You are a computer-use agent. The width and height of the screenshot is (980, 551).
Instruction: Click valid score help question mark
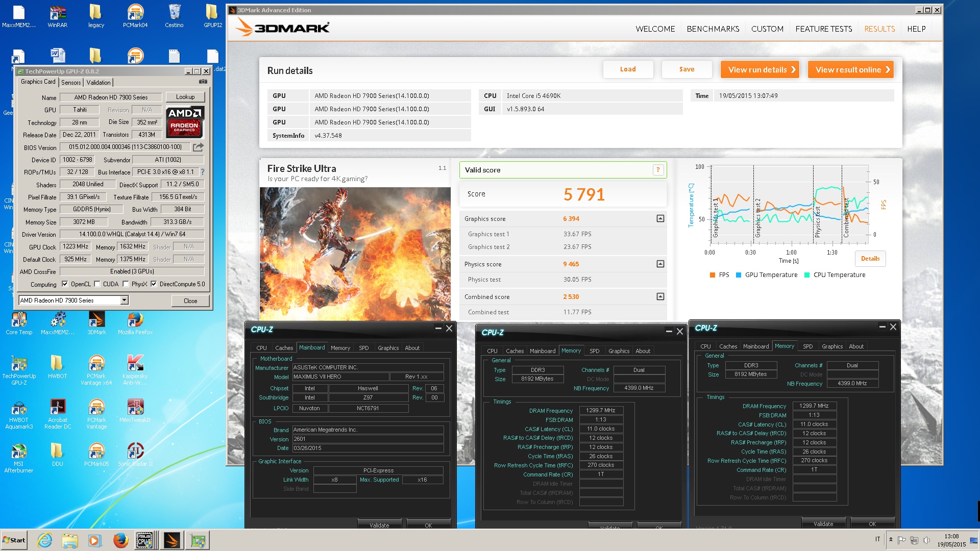point(658,170)
